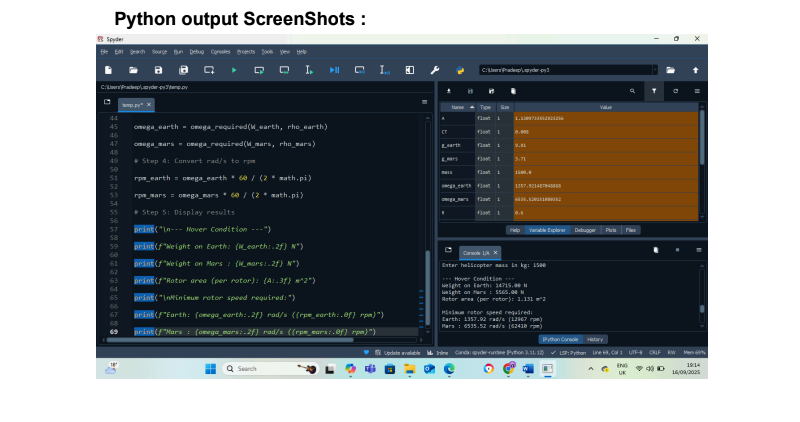
Task: Import data into the Variable Explorer
Action: point(449,91)
